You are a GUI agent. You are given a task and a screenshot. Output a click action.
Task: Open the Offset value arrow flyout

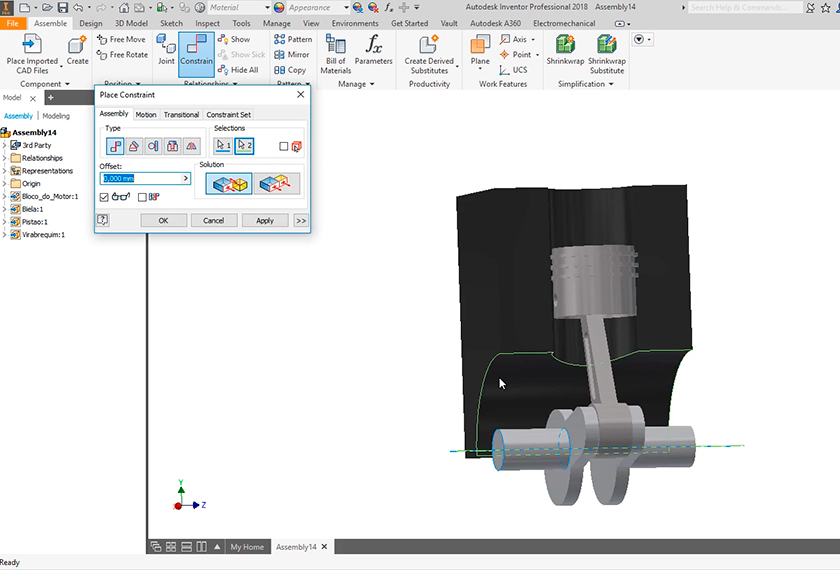coord(185,178)
